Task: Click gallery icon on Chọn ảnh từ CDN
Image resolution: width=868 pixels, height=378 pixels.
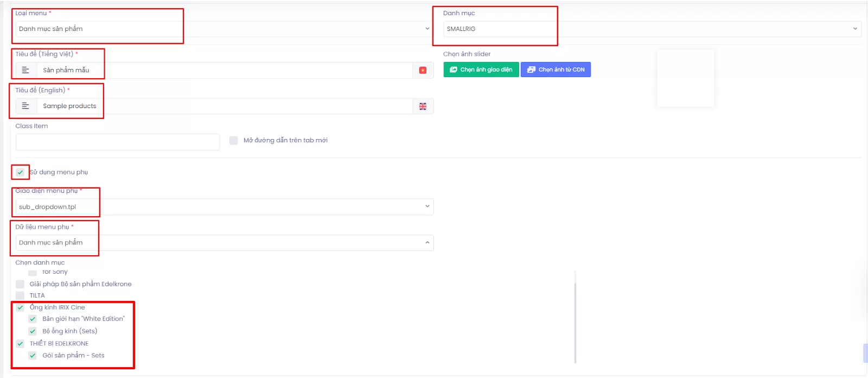Action: click(531, 70)
